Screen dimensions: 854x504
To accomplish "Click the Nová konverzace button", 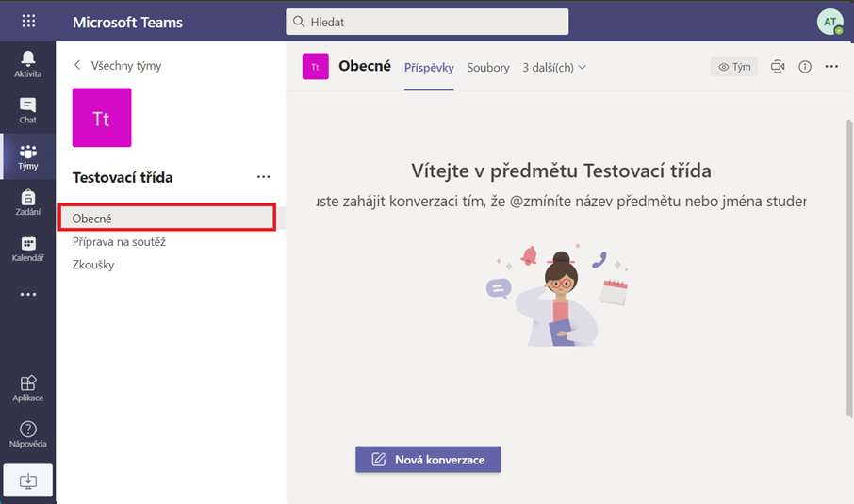I will (x=428, y=460).
